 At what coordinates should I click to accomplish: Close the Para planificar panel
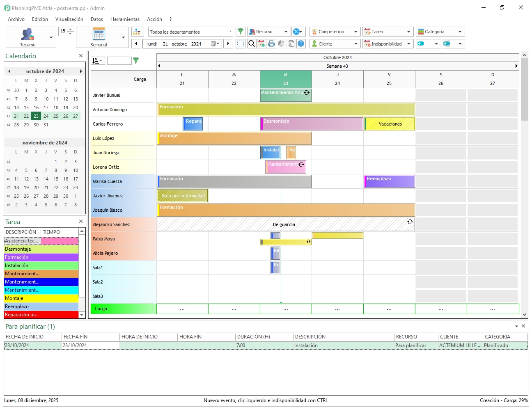pos(523,326)
